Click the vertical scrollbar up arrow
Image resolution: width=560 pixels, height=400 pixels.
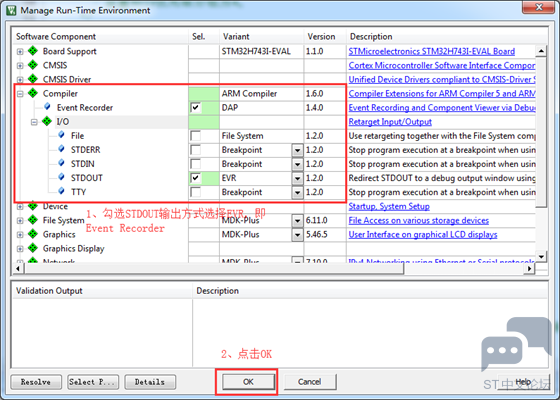541,51
